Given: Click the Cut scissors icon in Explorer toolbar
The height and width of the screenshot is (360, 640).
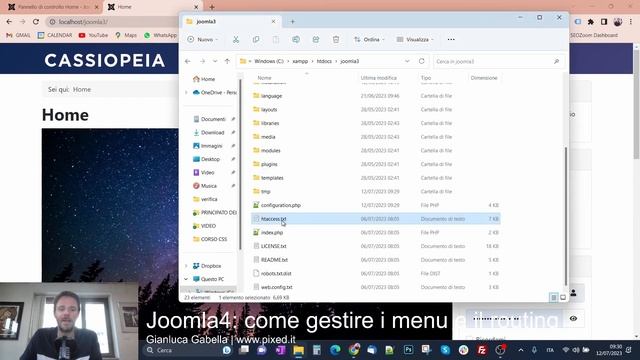Looking at the screenshot, I should pyautogui.click(x=236, y=40).
